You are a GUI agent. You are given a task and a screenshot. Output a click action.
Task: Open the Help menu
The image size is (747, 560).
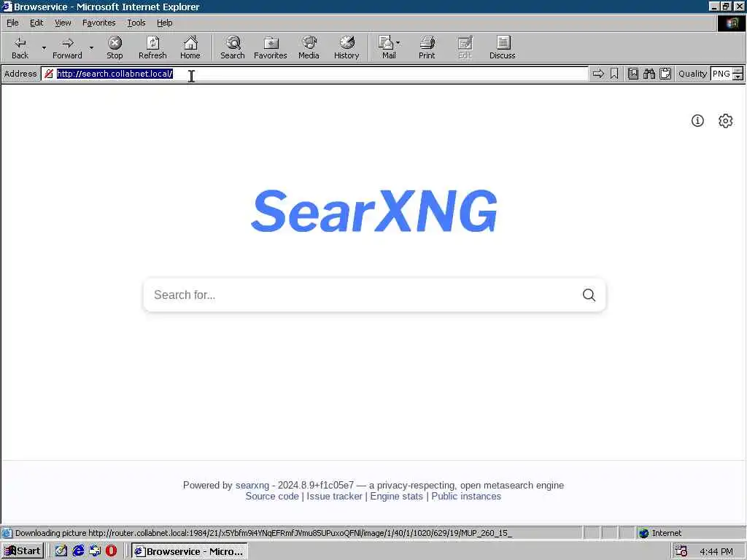(x=164, y=23)
